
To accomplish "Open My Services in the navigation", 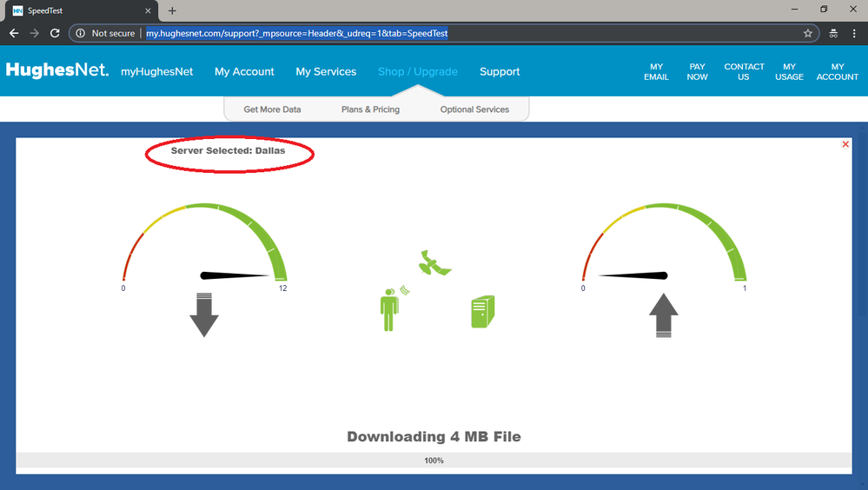I will 326,71.
